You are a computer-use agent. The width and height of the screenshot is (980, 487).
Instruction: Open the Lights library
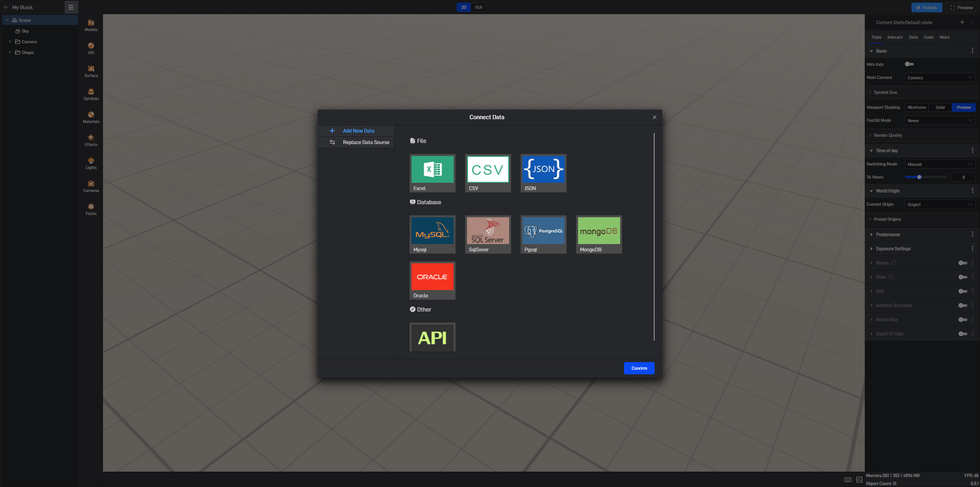click(91, 163)
